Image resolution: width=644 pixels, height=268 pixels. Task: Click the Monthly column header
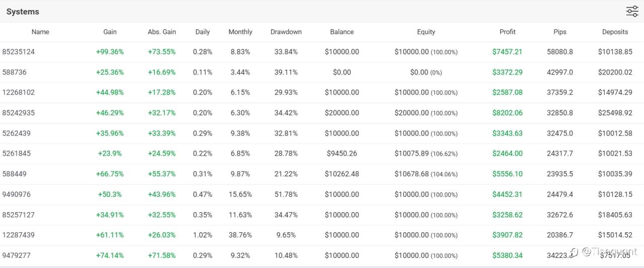click(240, 32)
